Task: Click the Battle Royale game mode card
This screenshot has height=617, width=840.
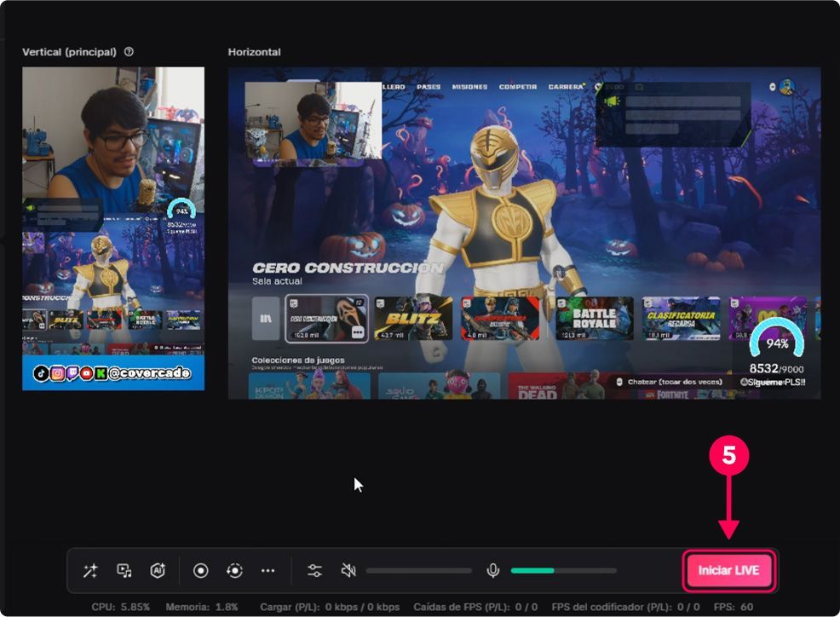Action: (594, 319)
